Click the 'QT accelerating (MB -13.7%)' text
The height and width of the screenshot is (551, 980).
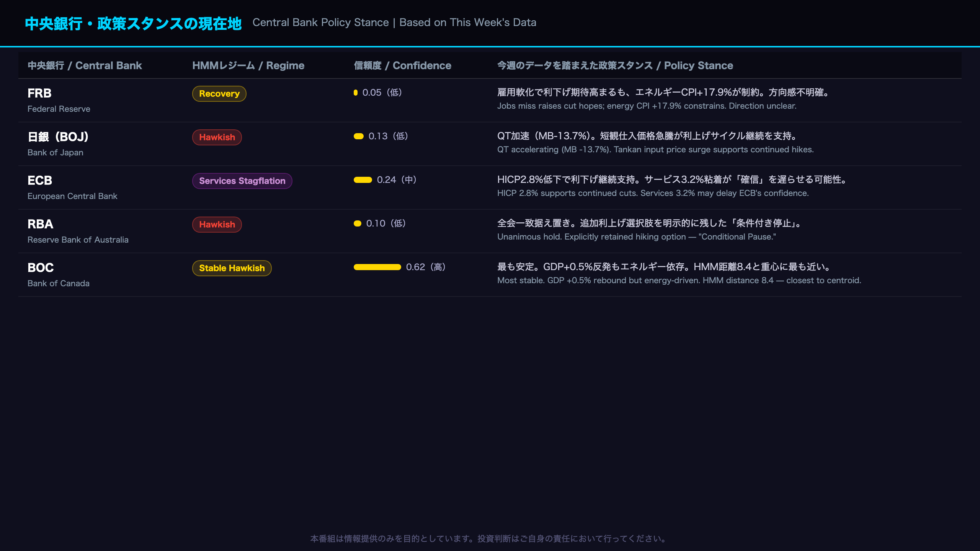(655, 150)
